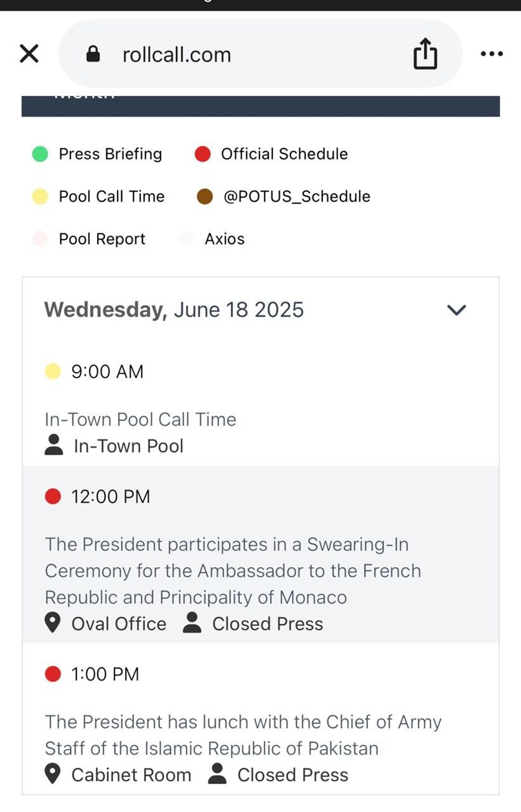Open the In-Town Pool Call Time event
521x812 pixels.
(x=140, y=420)
